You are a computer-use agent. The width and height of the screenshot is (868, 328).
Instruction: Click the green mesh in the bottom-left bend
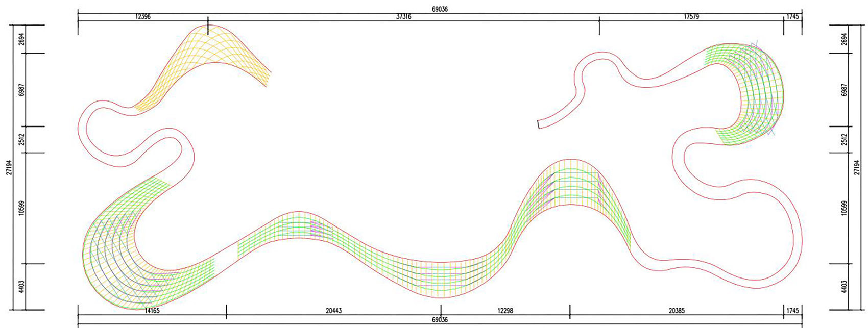point(117,250)
